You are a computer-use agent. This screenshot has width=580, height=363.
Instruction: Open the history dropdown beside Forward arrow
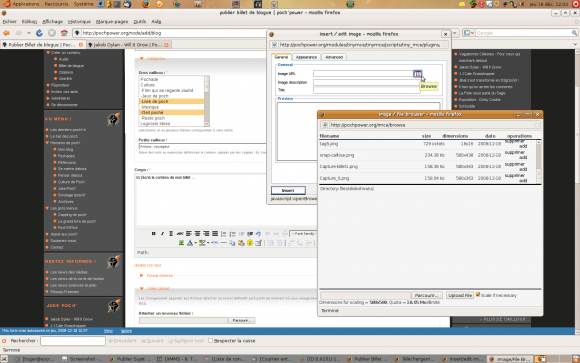tap(29, 33)
